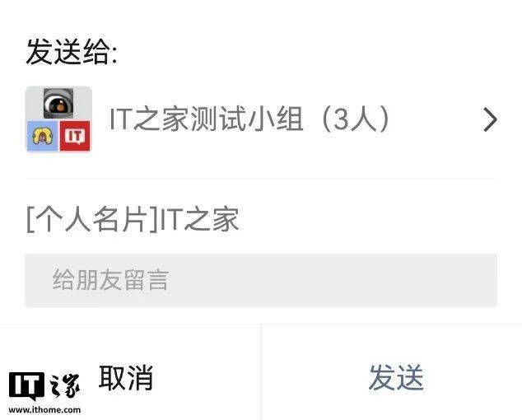
Task: Click the 之家 calligraphy watermark text
Action: (64, 385)
